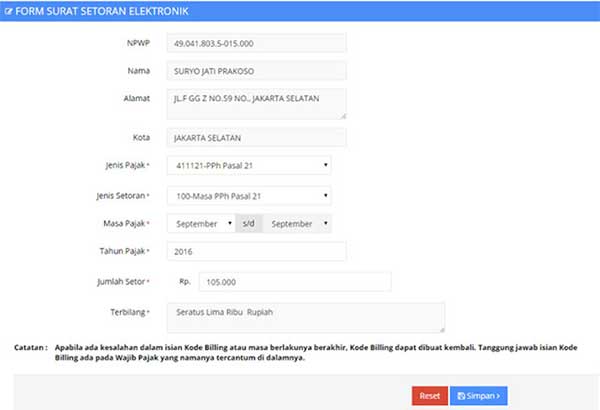Click the s/d label between months
The height and width of the screenshot is (410, 600).
[x=249, y=224]
